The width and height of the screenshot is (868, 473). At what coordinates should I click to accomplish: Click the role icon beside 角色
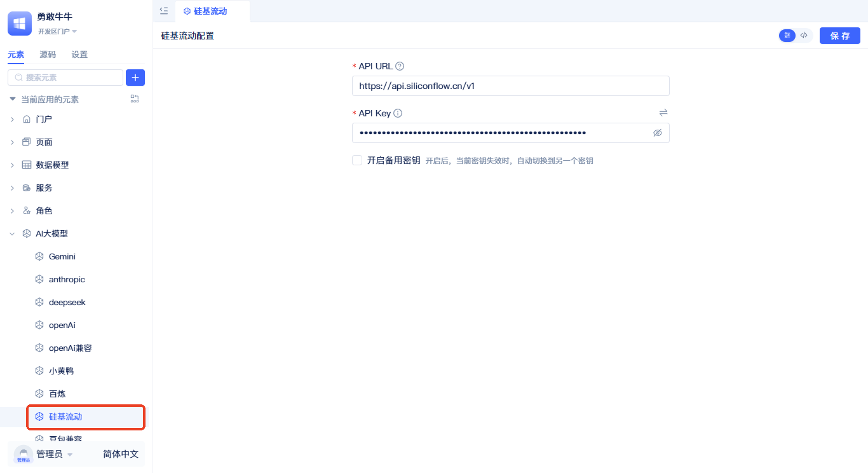pos(27,210)
